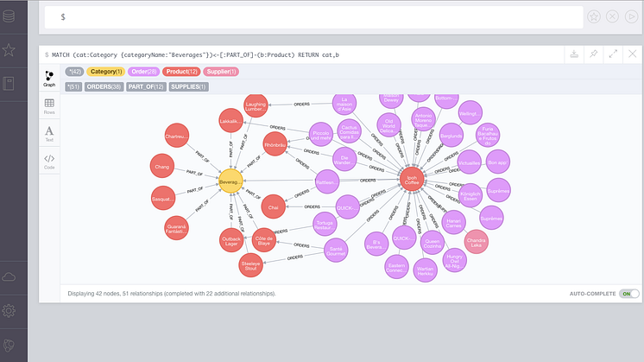Select the yellow Beverages category node
644x362 pixels.
(230, 181)
